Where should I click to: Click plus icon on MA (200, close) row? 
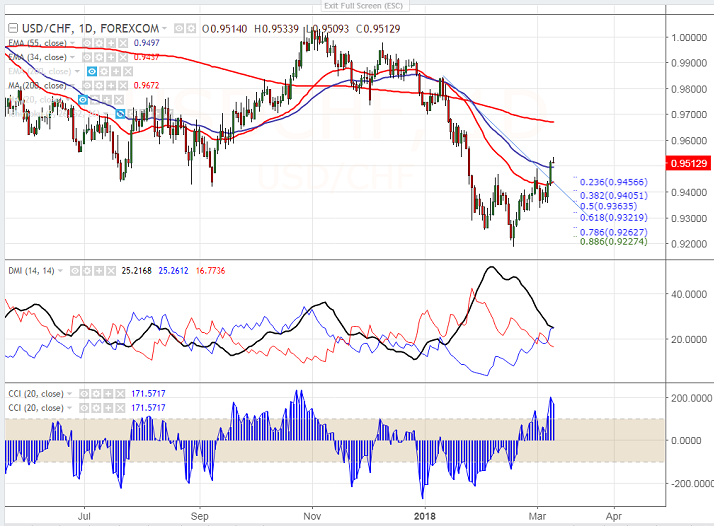pyautogui.click(x=111, y=86)
